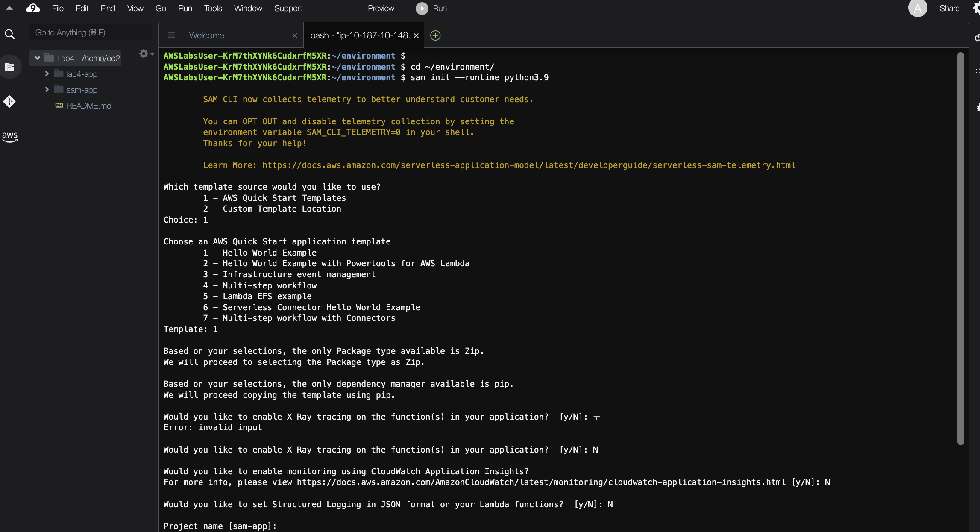Viewport: 980px width, 532px height.
Task: Select the lab4-app folder
Action: point(82,74)
